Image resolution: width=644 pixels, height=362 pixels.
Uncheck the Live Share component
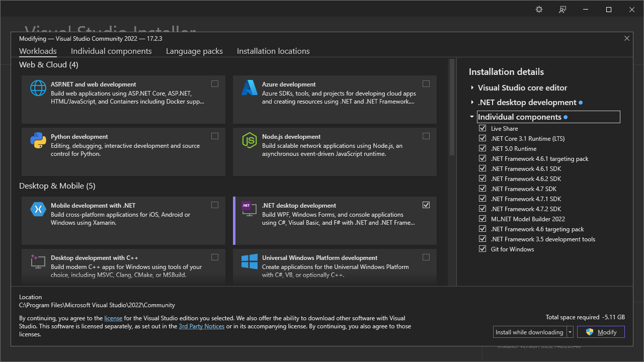click(482, 128)
